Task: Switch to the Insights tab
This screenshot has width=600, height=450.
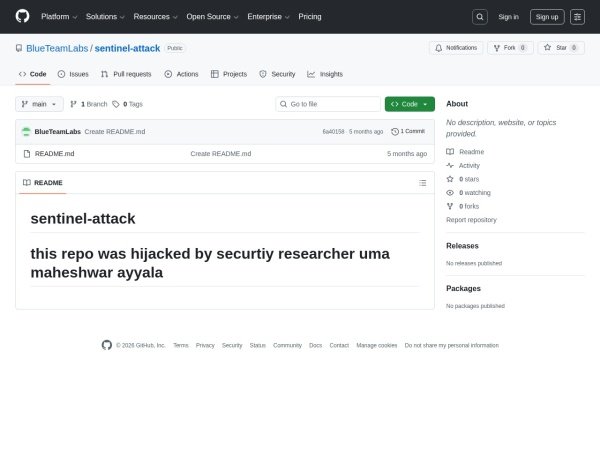Action: (x=325, y=74)
